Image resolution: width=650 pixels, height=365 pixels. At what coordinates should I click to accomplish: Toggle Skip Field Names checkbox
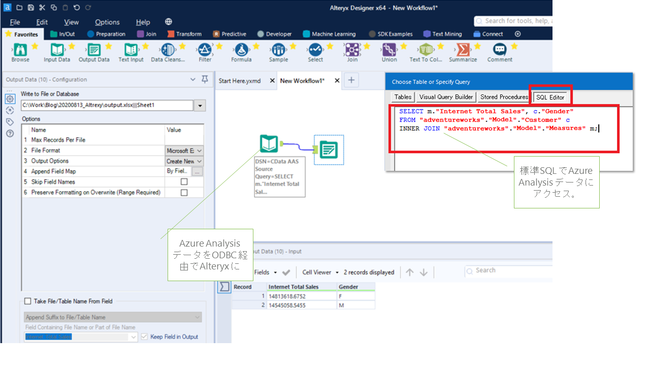click(x=184, y=182)
